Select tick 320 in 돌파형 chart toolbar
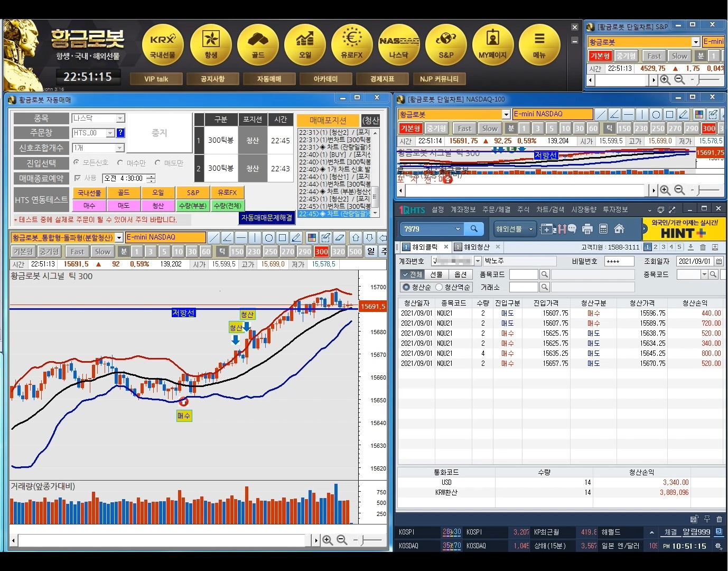This screenshot has height=571, width=728. [x=339, y=252]
